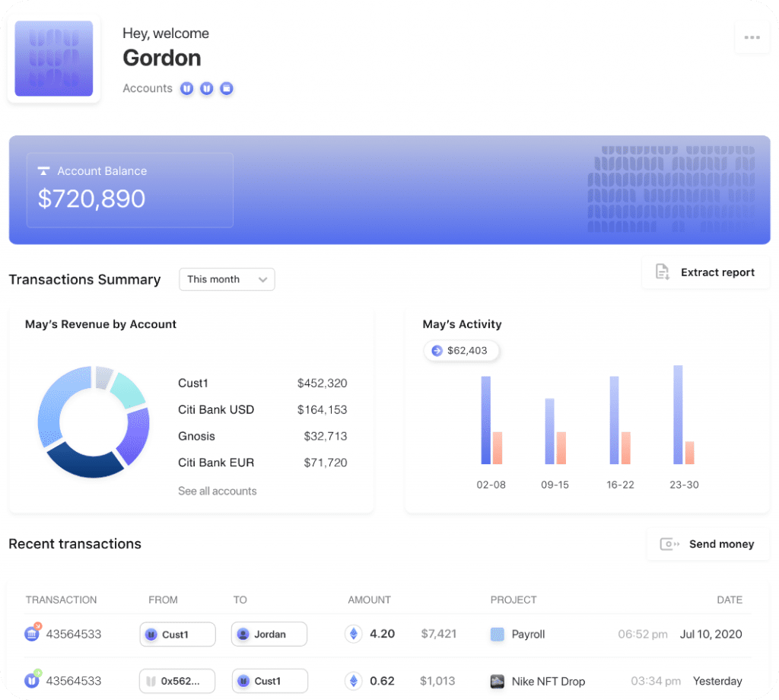779x700 pixels.
Task: Click the Account Balance icon in banner
Action: point(43,171)
